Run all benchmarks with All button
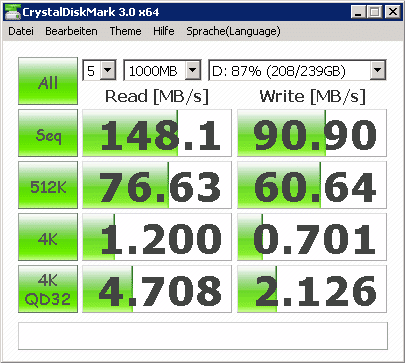 click(48, 81)
